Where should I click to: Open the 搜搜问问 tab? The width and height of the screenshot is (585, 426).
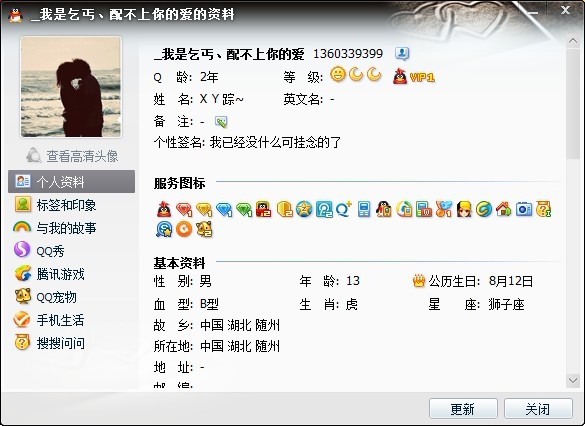tap(71, 343)
